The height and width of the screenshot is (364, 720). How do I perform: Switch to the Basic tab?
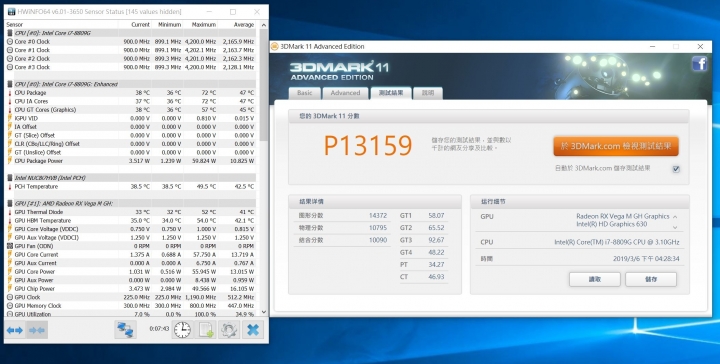(304, 93)
